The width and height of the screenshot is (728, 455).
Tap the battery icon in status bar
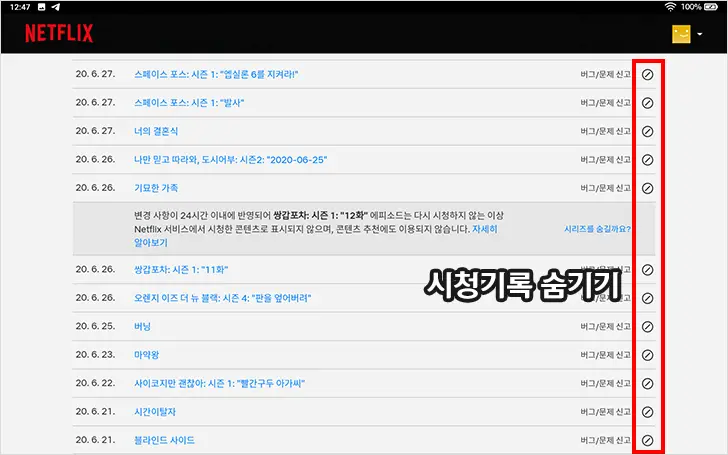711,6
